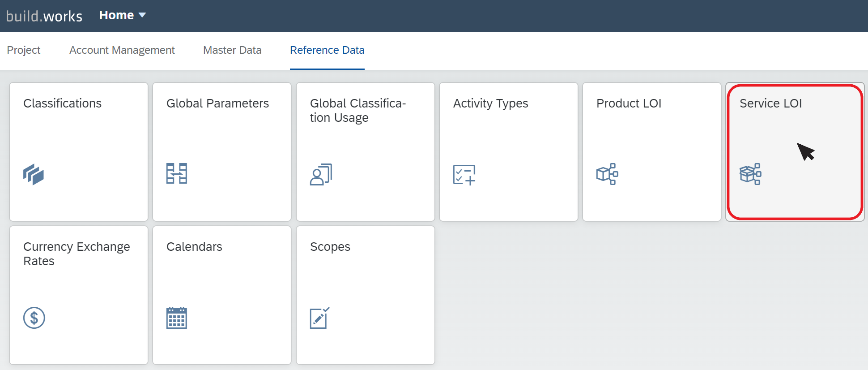The width and height of the screenshot is (868, 370).
Task: Click the Service LOI hierarchy icon
Action: click(750, 174)
